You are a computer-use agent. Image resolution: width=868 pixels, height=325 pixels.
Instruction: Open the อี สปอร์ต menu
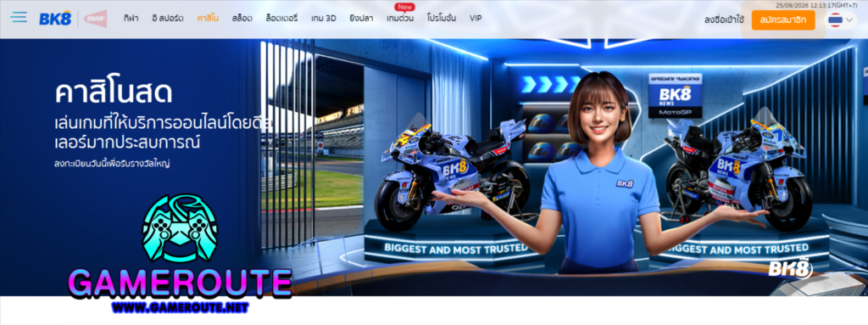tap(168, 19)
